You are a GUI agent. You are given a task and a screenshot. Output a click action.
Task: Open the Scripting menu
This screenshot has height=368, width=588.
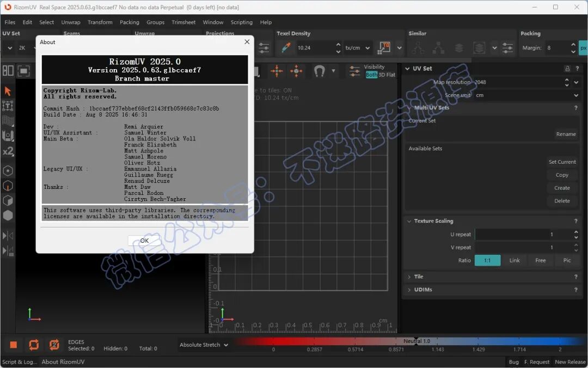click(242, 22)
